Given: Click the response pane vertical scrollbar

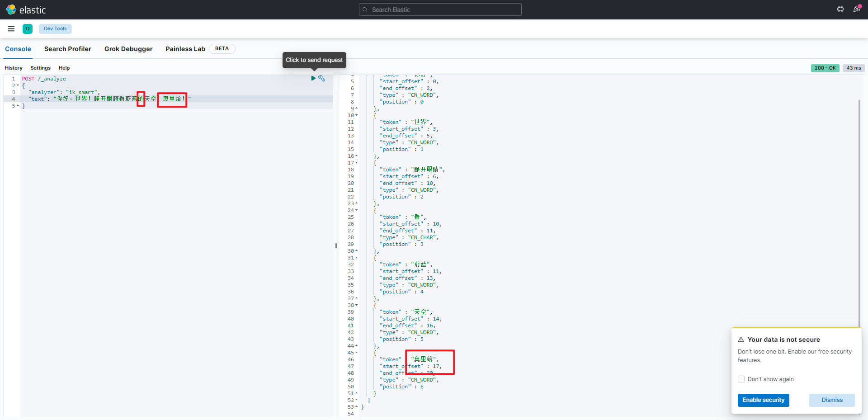Looking at the screenshot, I should pyautogui.click(x=859, y=212).
